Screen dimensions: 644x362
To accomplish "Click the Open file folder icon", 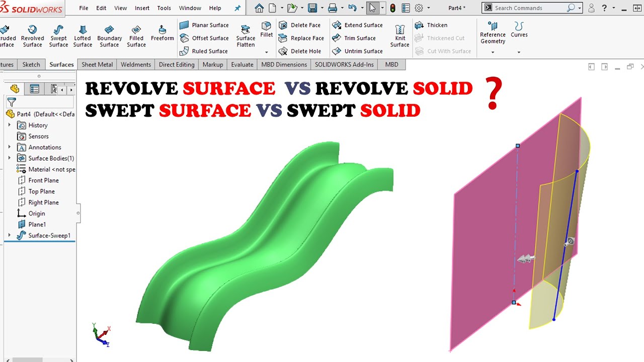I will [292, 8].
